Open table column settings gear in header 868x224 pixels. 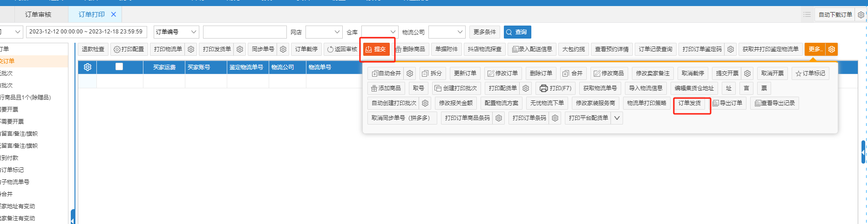point(88,67)
